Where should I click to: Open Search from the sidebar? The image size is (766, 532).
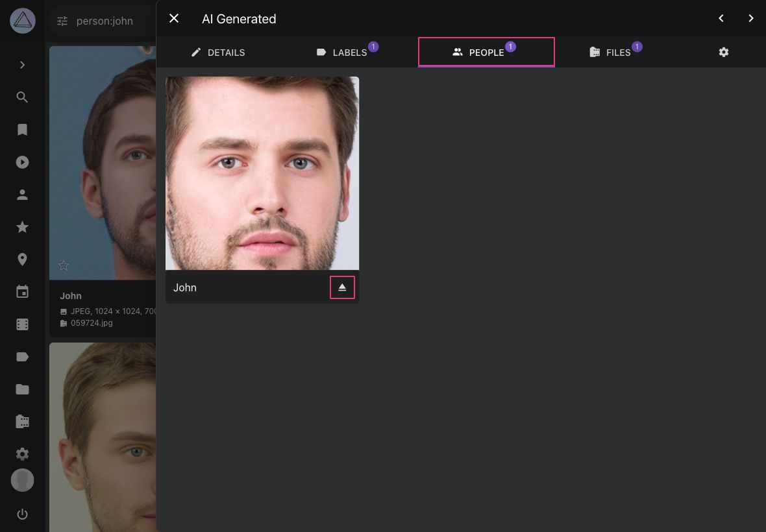click(x=22, y=97)
